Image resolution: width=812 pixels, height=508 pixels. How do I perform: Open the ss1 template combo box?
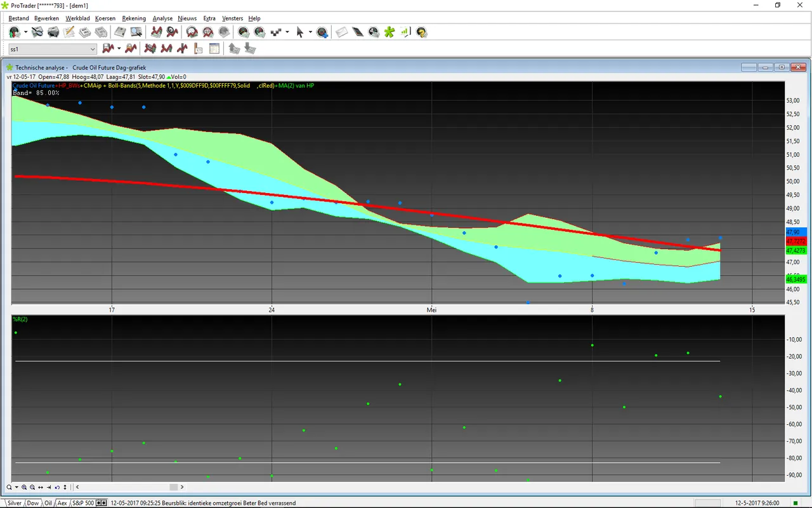point(53,49)
